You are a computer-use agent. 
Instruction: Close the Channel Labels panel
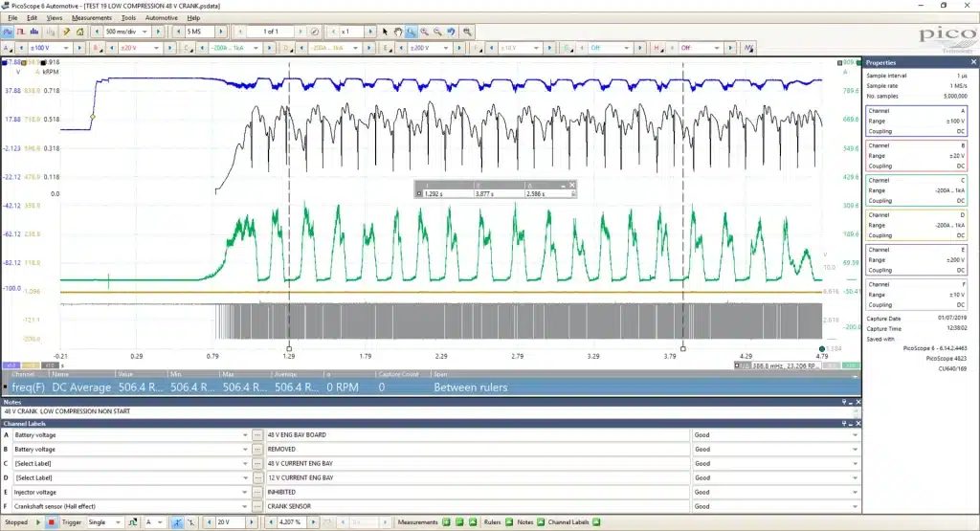(857, 424)
